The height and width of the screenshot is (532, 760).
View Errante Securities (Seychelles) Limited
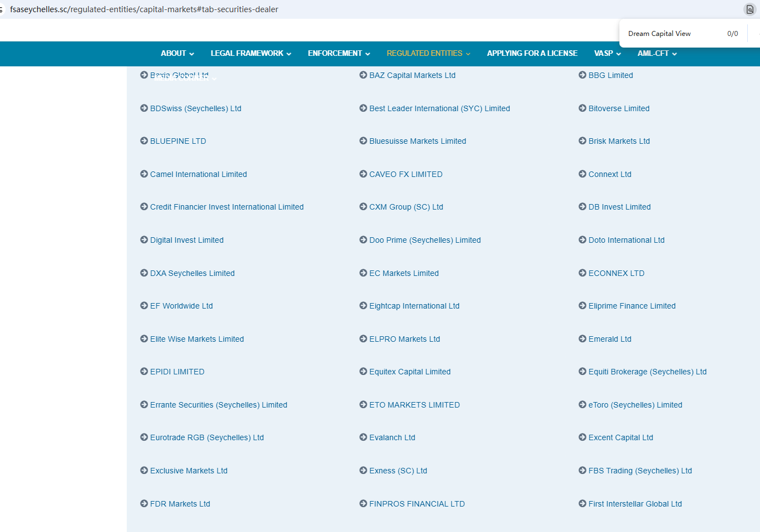(x=219, y=405)
